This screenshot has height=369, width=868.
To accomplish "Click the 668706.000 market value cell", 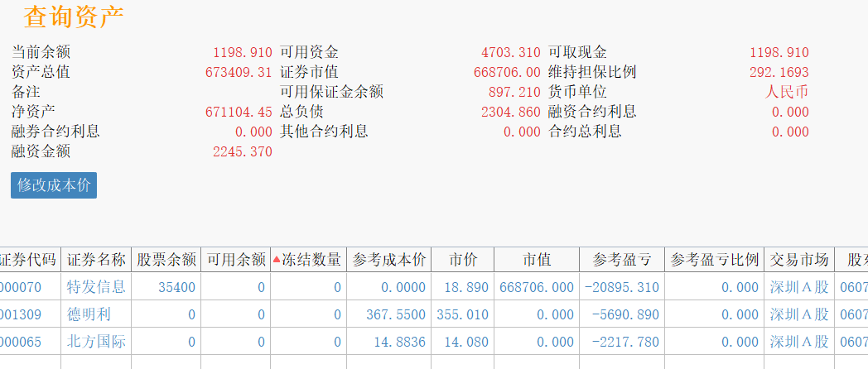I will click(537, 287).
